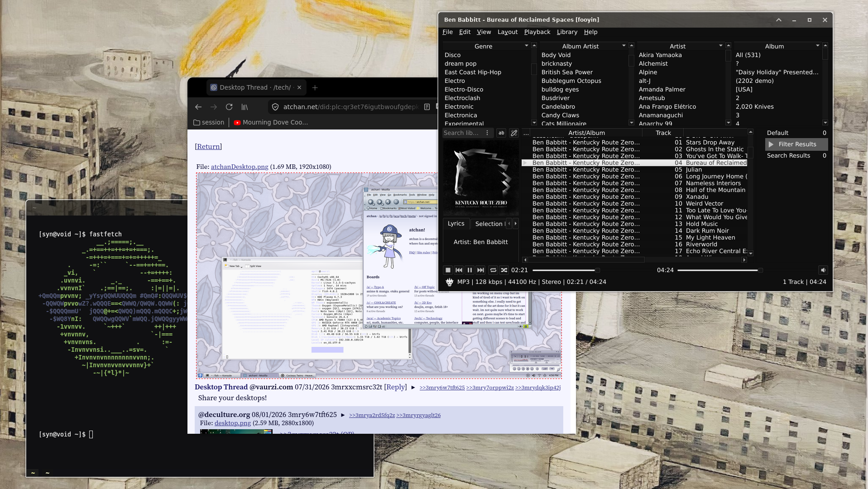Click the seek bar handle at 02:21
This screenshot has width=868, height=489.
597,270
